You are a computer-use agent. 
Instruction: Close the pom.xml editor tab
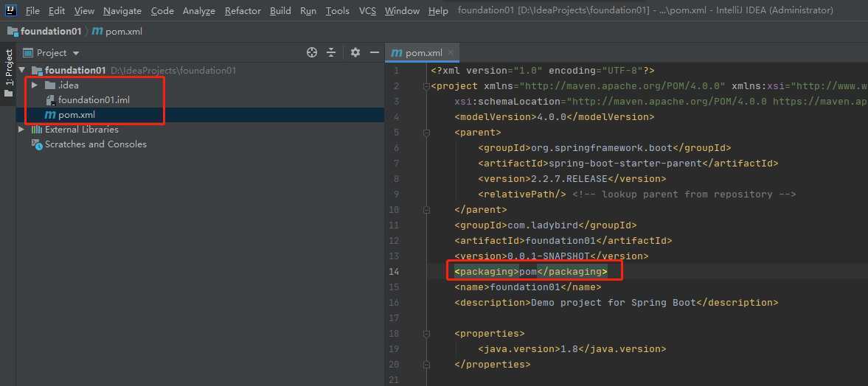(451, 52)
